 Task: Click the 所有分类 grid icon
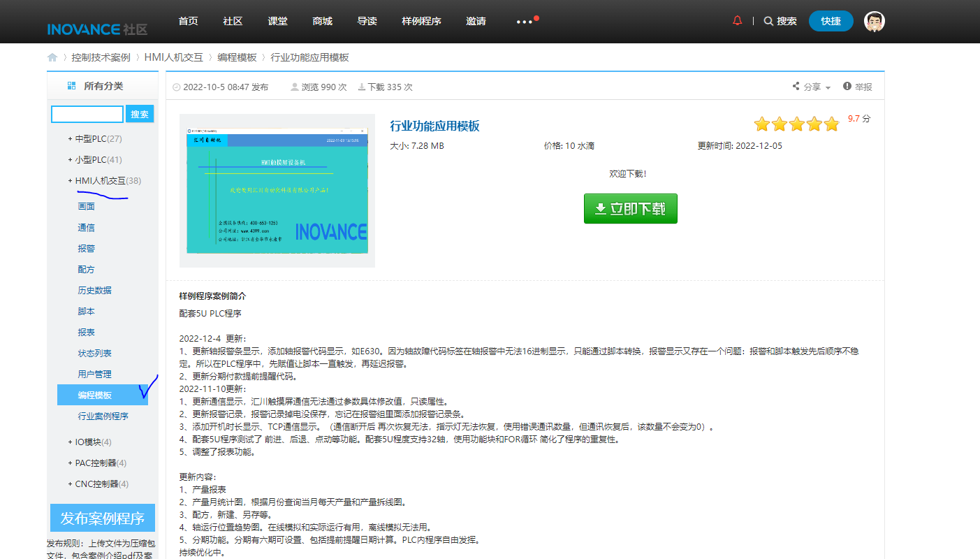(71, 86)
